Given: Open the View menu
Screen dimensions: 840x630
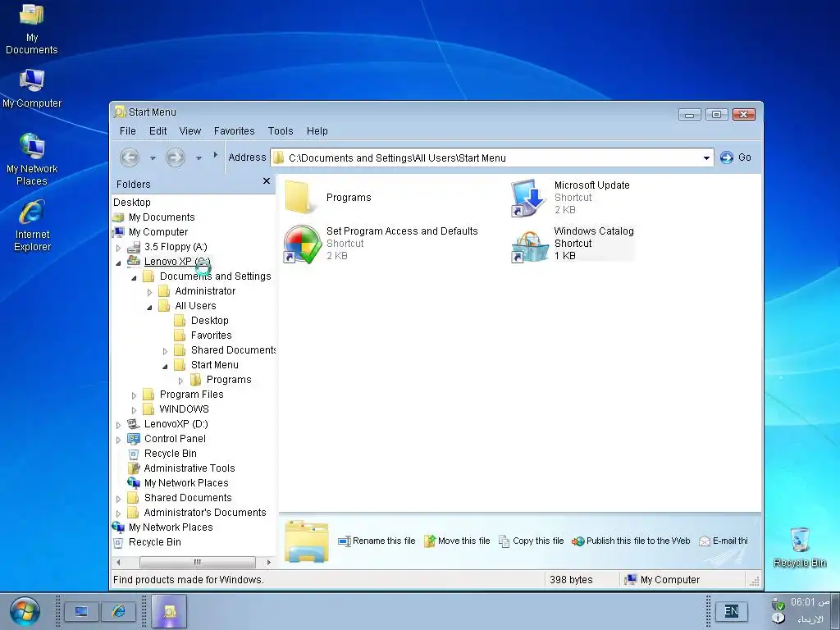Looking at the screenshot, I should point(189,130).
